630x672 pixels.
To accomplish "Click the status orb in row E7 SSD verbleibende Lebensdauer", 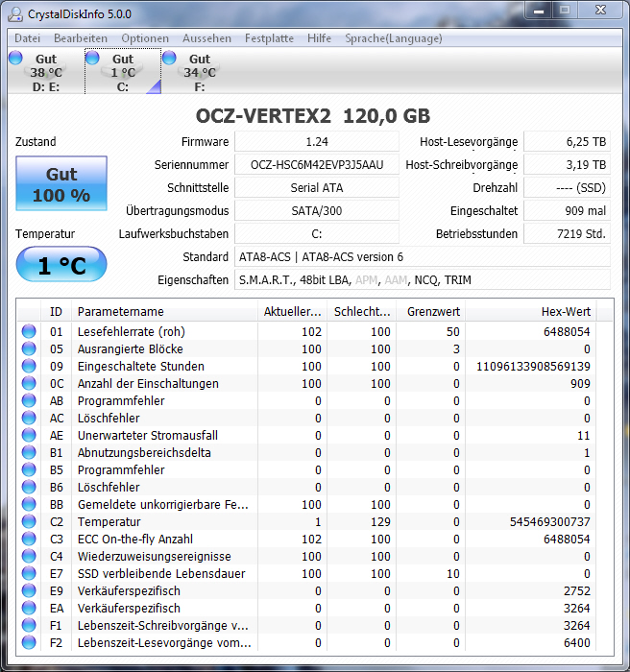I will pyautogui.click(x=29, y=573).
